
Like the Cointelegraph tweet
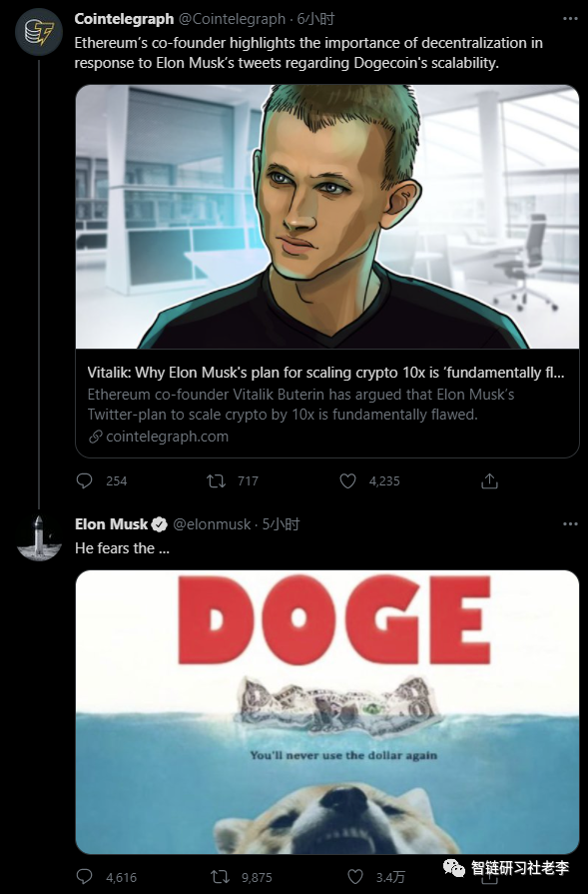point(347,481)
